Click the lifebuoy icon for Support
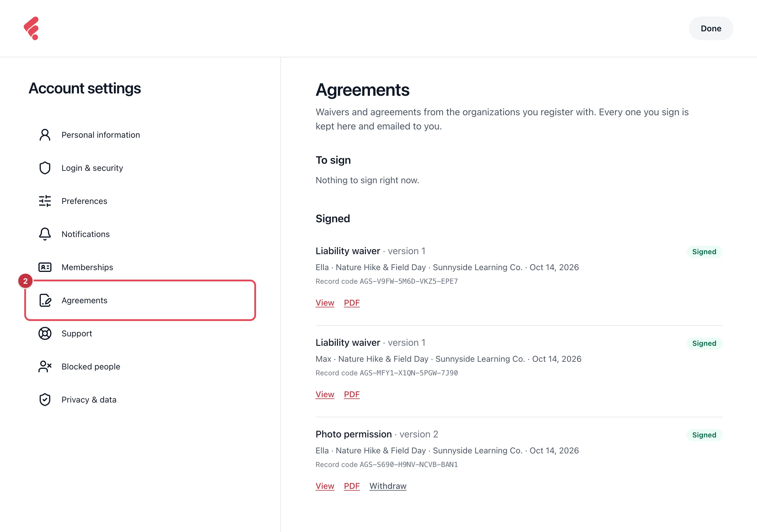The width and height of the screenshot is (757, 532). click(x=45, y=334)
